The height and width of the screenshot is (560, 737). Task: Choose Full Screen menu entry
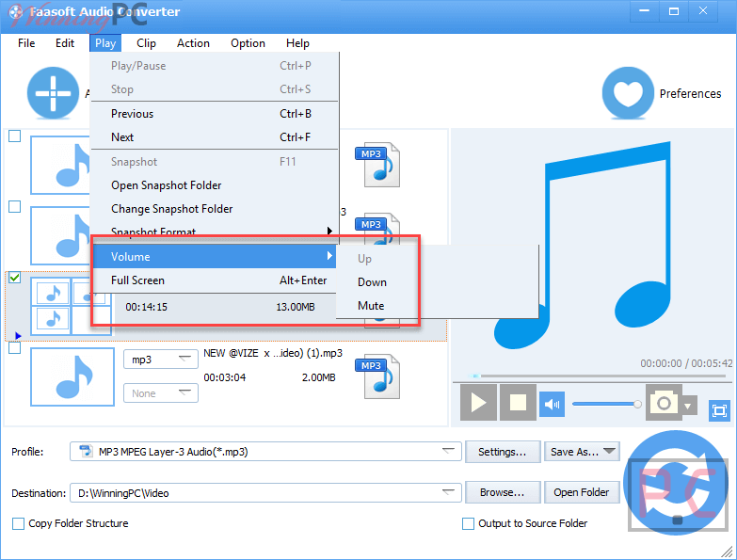click(215, 280)
